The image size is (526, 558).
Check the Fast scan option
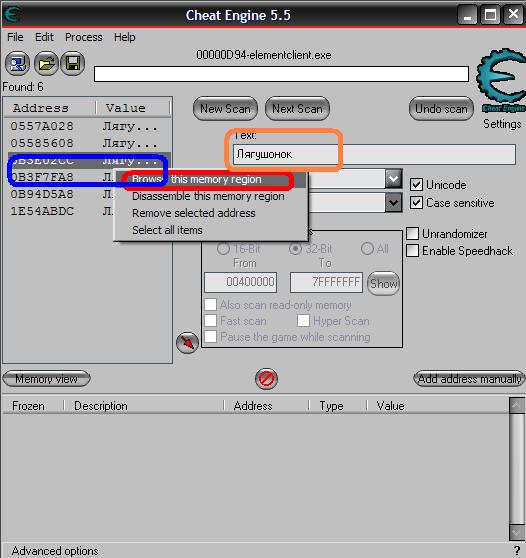210,321
